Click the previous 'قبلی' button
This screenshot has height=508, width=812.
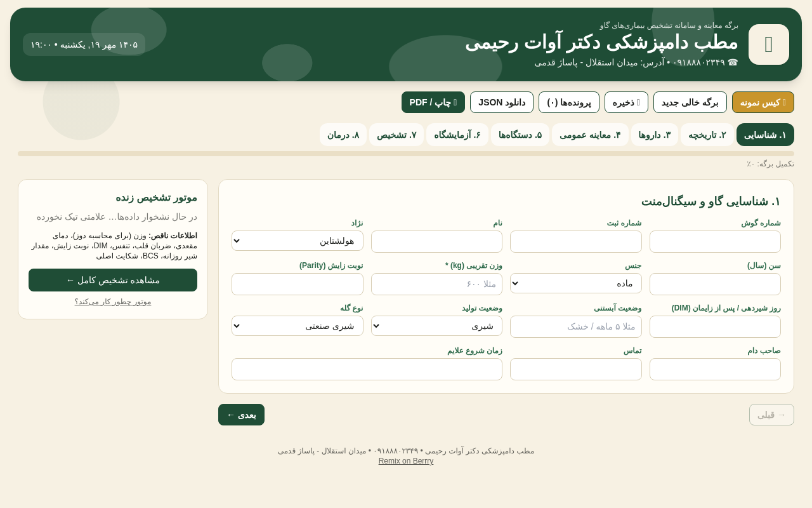pos(771,415)
